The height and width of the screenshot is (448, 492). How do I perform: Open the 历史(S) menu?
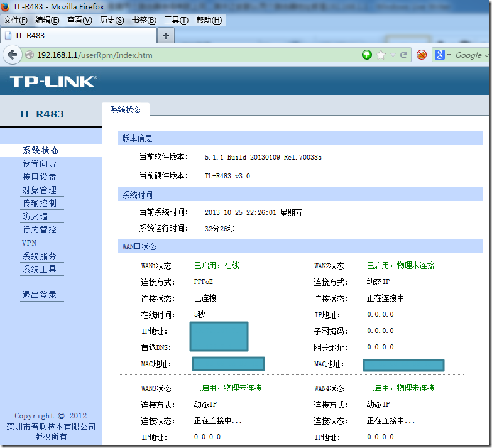112,20
